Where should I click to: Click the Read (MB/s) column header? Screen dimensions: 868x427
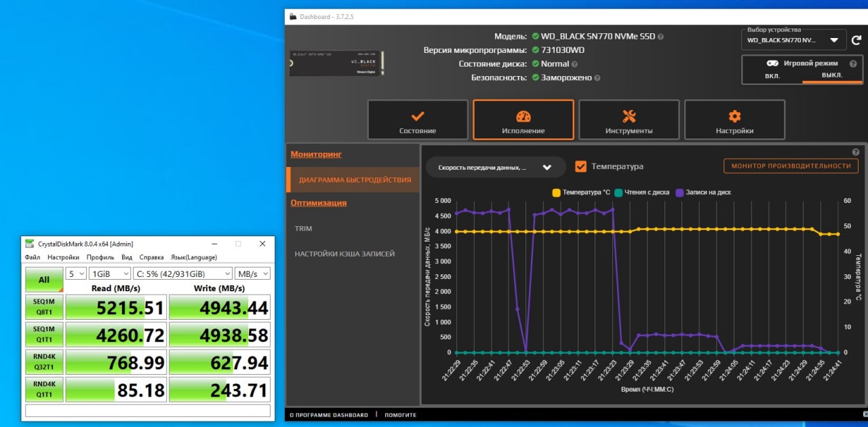(x=116, y=288)
